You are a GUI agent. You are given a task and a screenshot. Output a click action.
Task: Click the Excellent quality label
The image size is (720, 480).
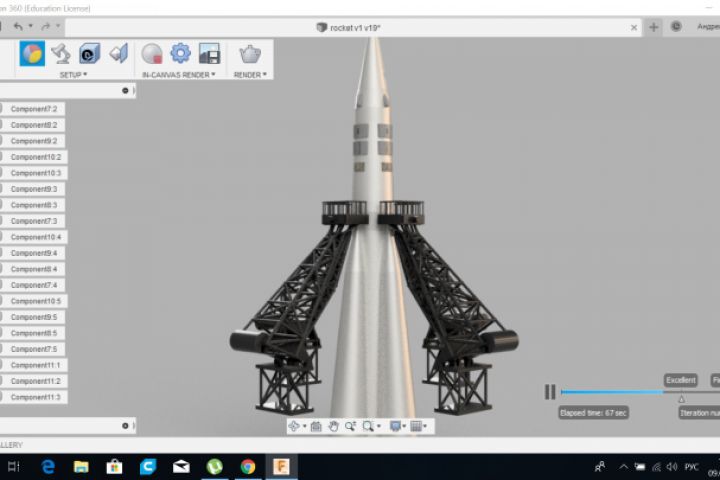click(681, 380)
